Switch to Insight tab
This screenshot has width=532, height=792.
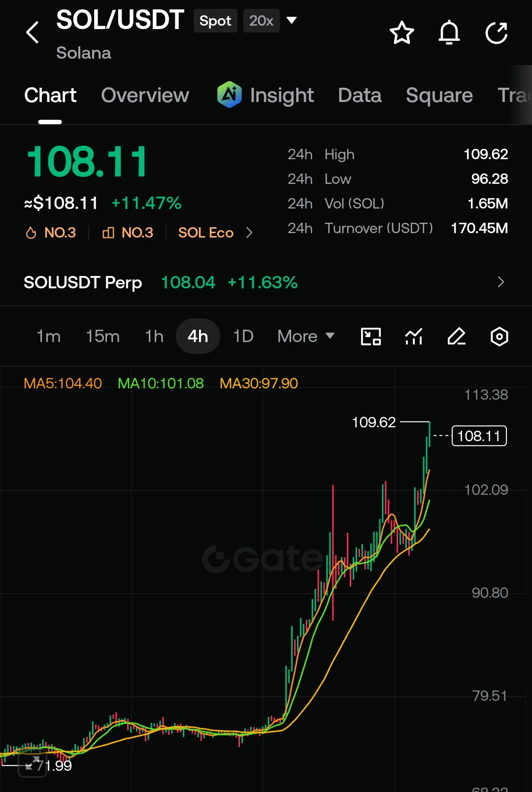pos(282,95)
